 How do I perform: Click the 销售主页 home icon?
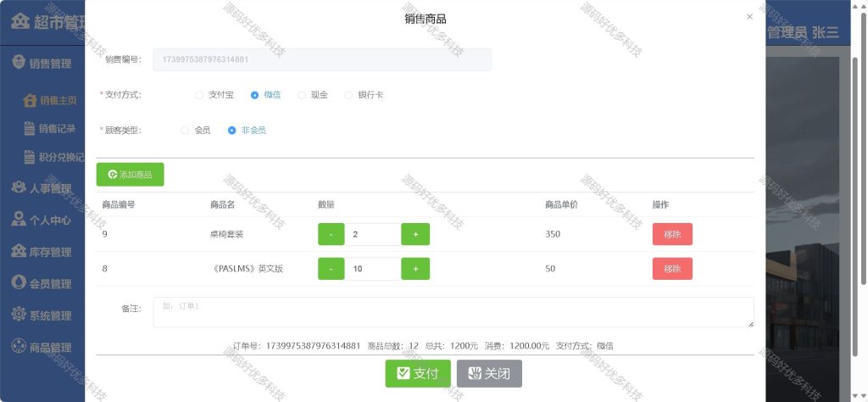point(30,100)
